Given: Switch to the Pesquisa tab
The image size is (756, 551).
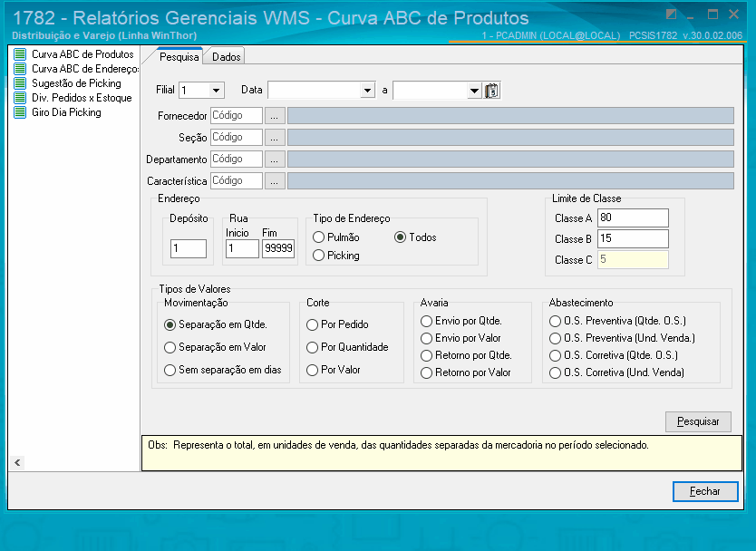Looking at the screenshot, I should point(179,57).
